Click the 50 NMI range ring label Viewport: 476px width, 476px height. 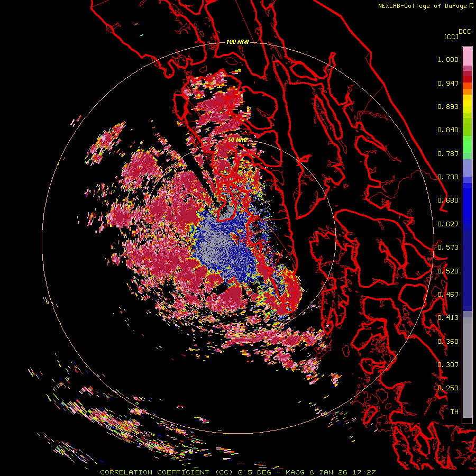tap(237, 140)
